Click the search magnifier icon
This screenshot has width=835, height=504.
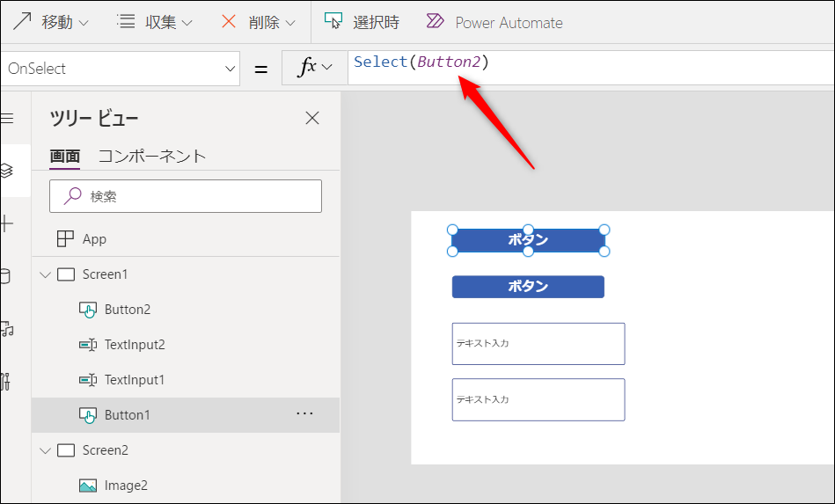(x=72, y=196)
